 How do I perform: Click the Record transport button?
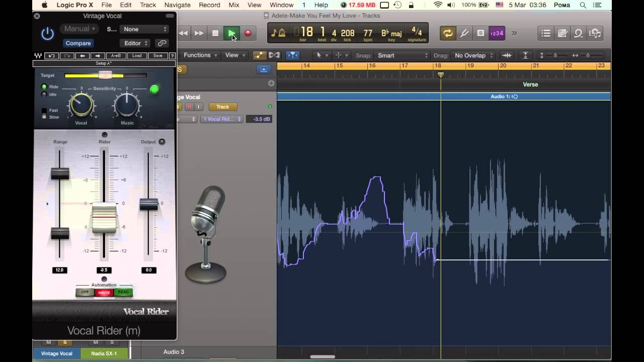coord(248,34)
